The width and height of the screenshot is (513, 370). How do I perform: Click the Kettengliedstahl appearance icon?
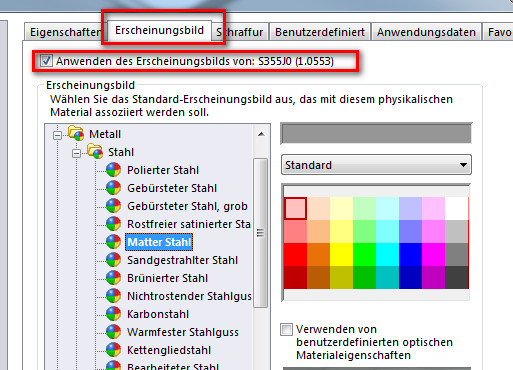(113, 350)
